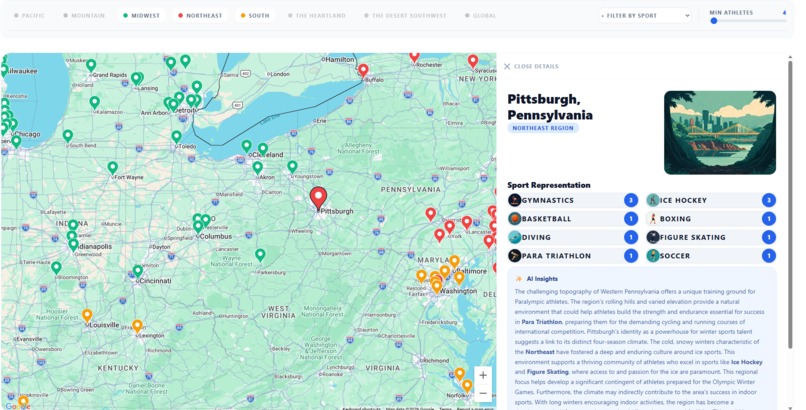Click the Northeast Region badge
Image resolution: width=806 pixels, height=410 pixels.
click(x=543, y=128)
